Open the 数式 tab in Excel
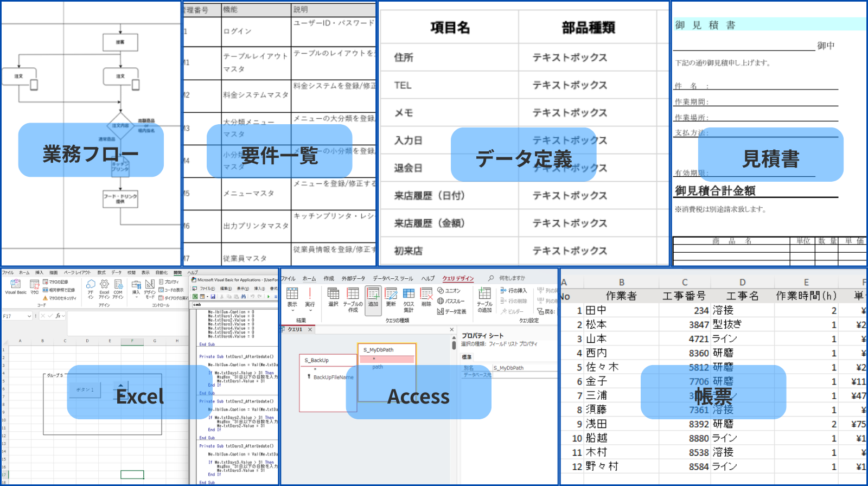868x486 pixels. click(x=101, y=272)
